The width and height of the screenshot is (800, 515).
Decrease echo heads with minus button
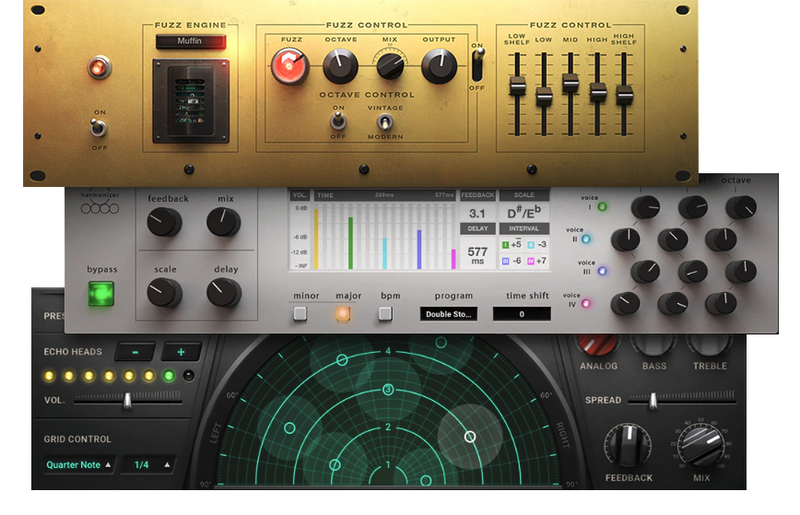point(135,352)
